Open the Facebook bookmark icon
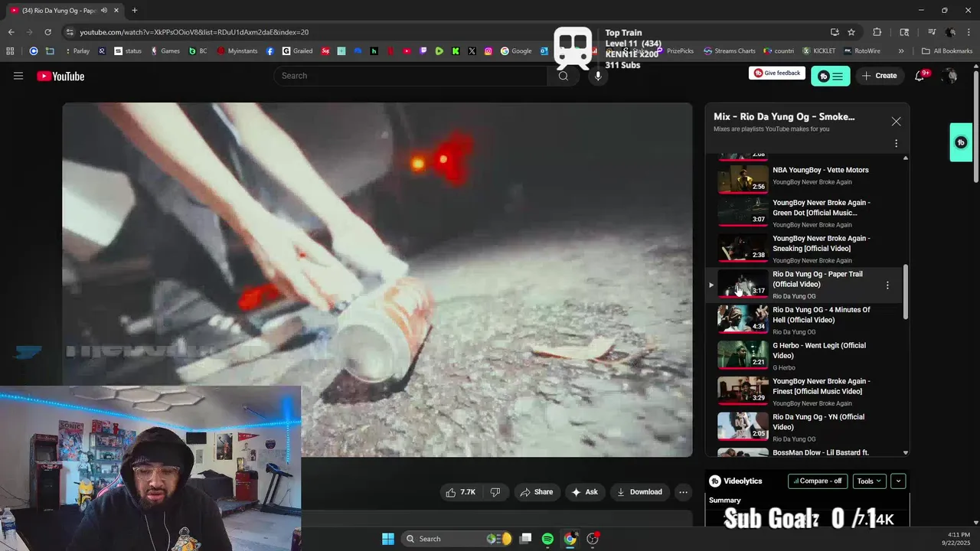980x551 pixels. 270,51
